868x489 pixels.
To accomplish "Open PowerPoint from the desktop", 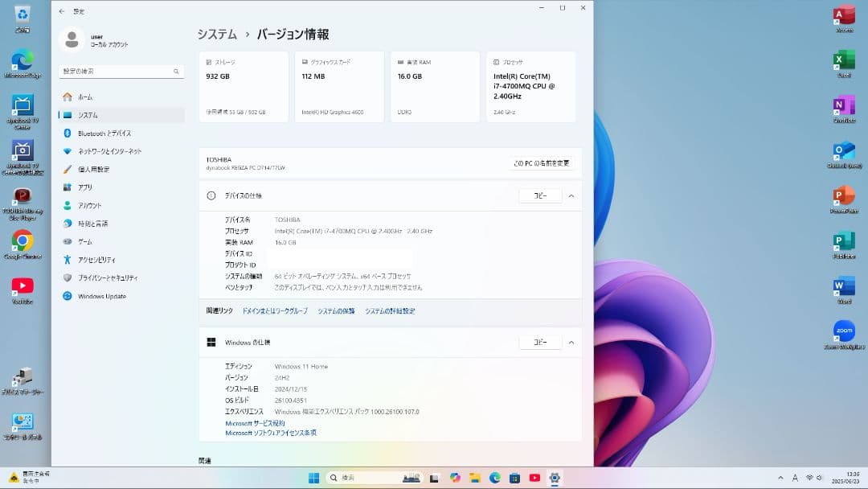I will pos(844,195).
